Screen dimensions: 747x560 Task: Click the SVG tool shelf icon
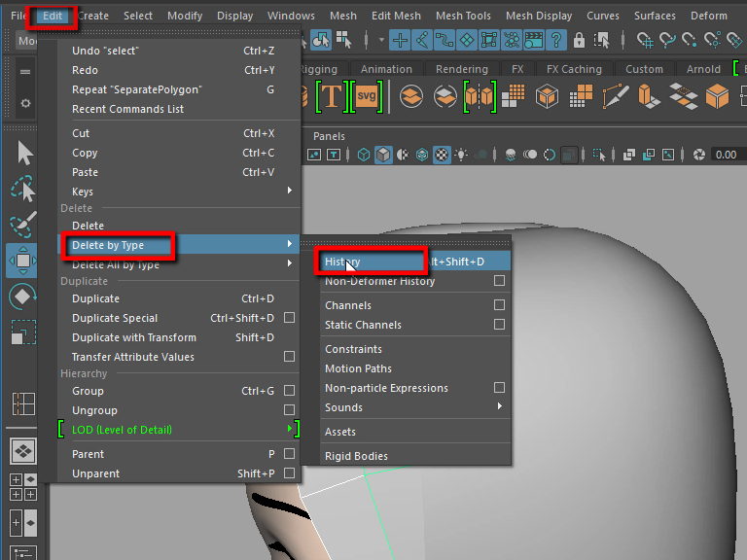(367, 96)
